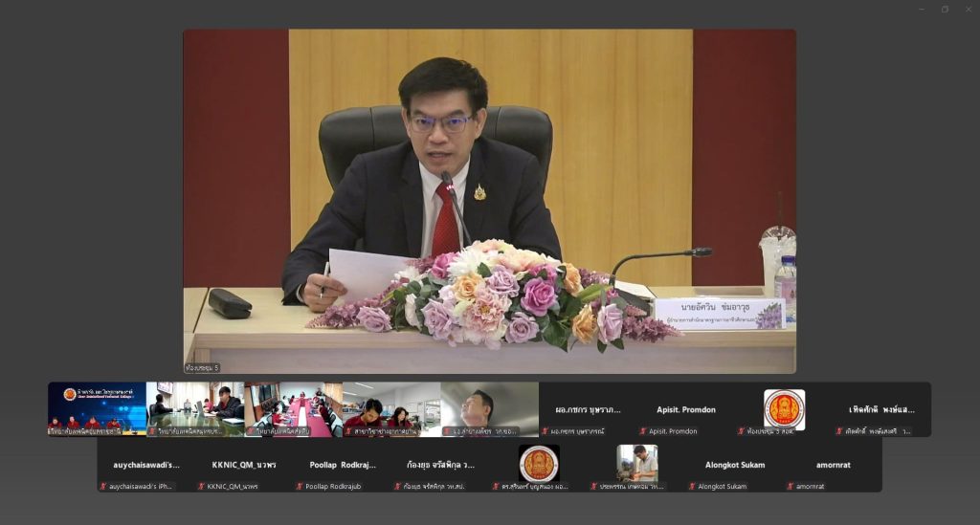This screenshot has width=980, height=525.
Task: Click the orange emblem avatar in top row
Action: point(784,408)
